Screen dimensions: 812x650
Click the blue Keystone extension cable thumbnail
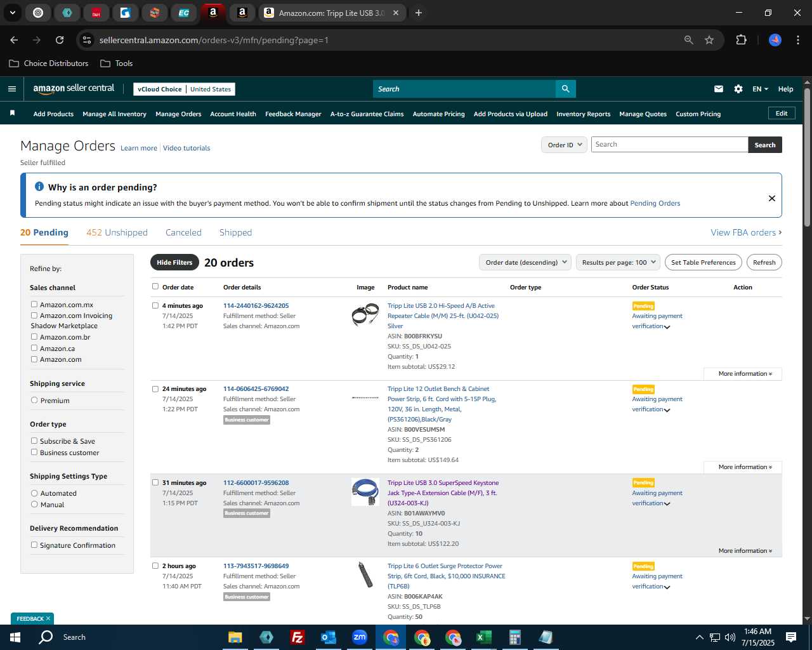point(365,492)
